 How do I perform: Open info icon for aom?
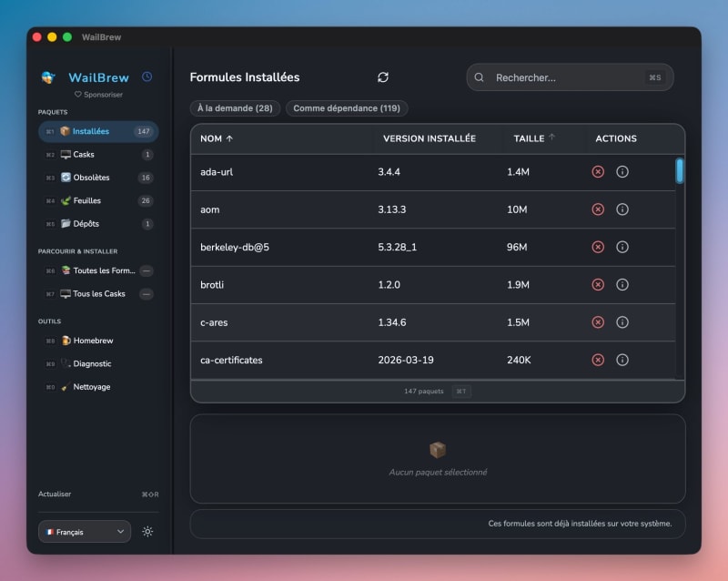coord(622,209)
